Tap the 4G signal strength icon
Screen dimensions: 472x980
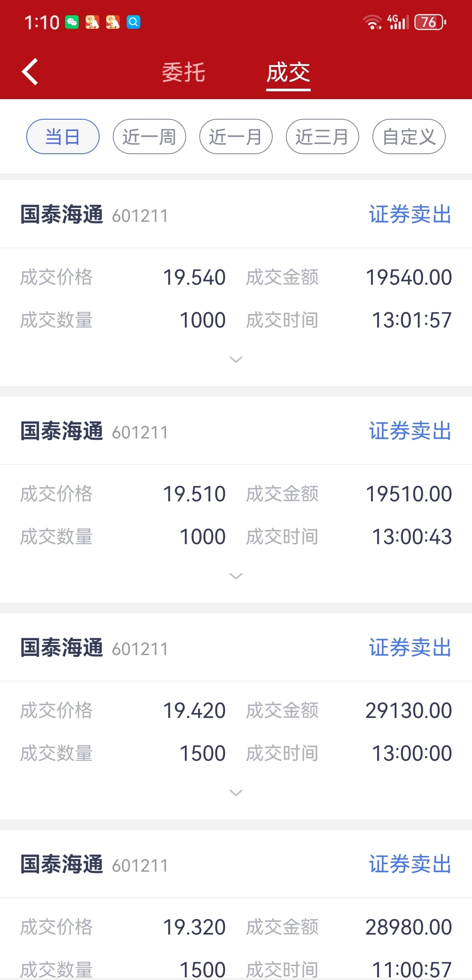[398, 22]
